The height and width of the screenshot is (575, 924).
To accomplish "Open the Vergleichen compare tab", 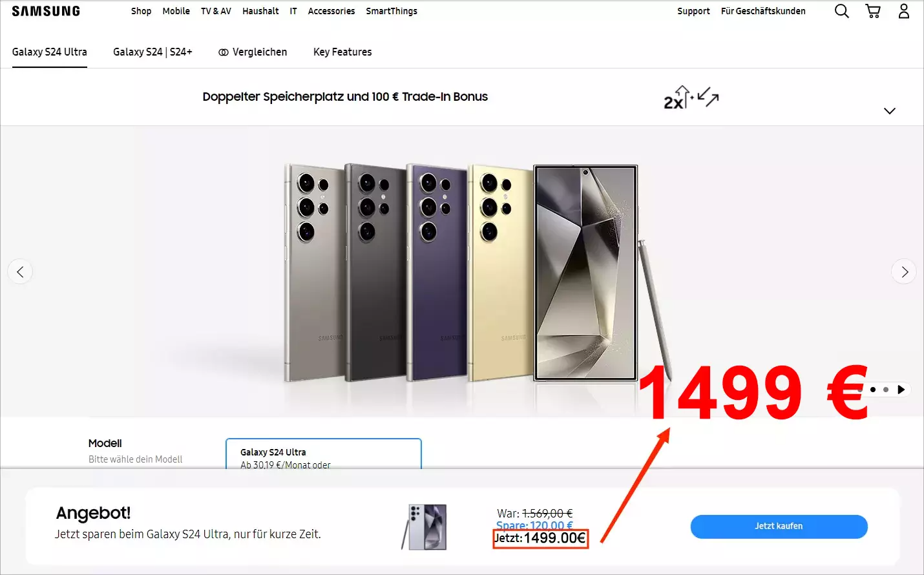I will [253, 52].
